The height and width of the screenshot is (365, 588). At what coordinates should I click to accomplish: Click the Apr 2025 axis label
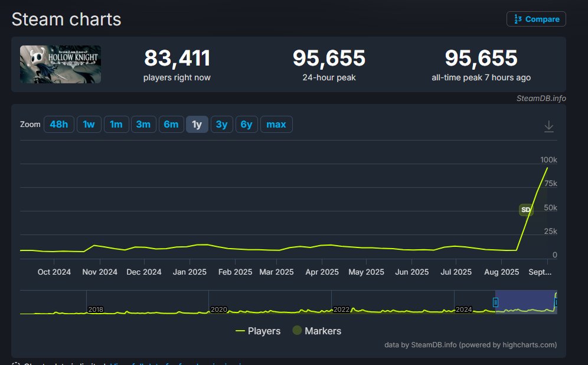[322, 272]
